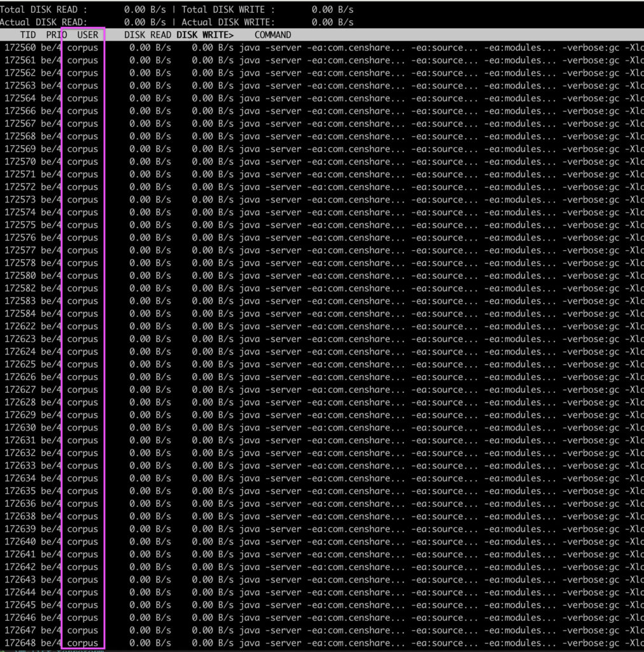The height and width of the screenshot is (652, 644).
Task: Select thread ID 172582
Action: [x=20, y=288]
